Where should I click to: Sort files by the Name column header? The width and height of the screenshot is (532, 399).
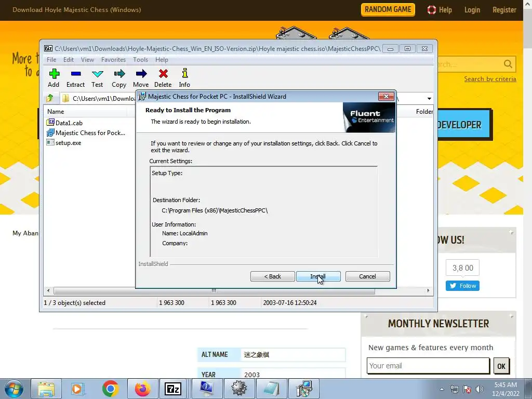click(x=56, y=112)
